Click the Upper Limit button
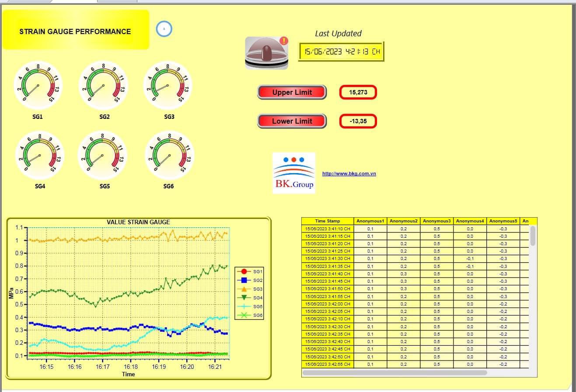The image size is (576, 392). [292, 92]
